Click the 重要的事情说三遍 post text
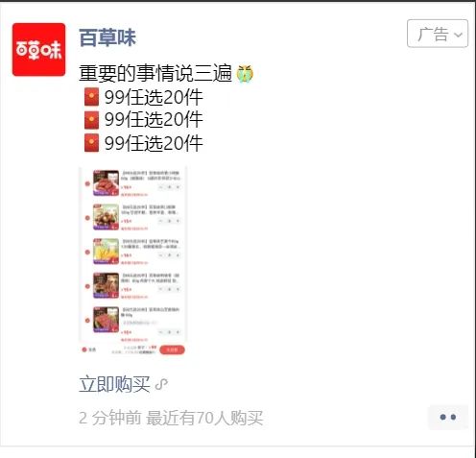This screenshot has width=476, height=458. click(x=155, y=73)
